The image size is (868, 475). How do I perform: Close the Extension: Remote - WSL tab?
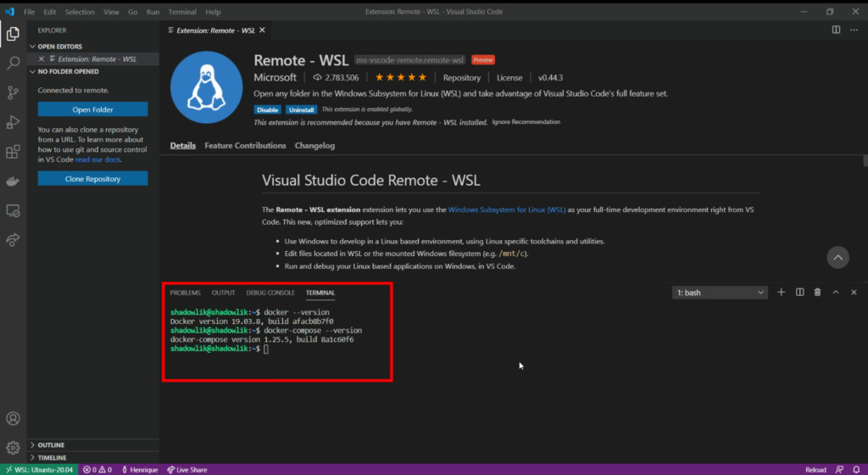click(263, 30)
